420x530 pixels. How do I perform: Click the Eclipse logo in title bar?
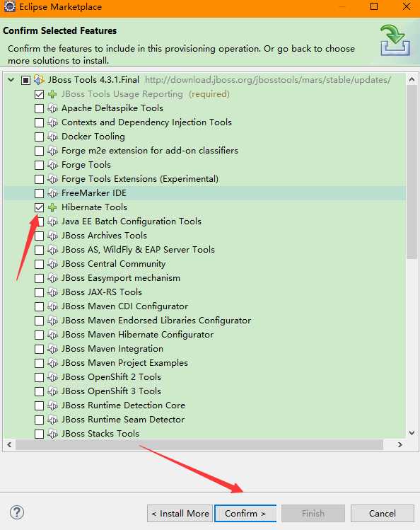pos(10,6)
